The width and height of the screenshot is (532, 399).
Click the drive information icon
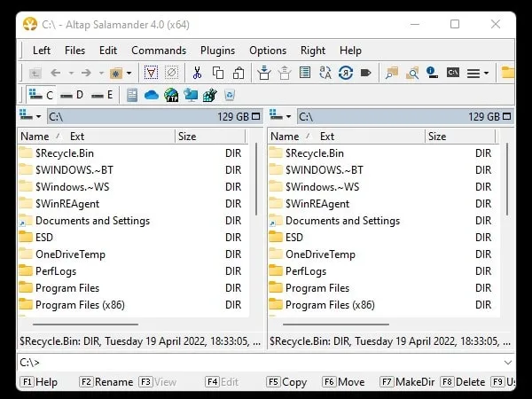[432, 73]
